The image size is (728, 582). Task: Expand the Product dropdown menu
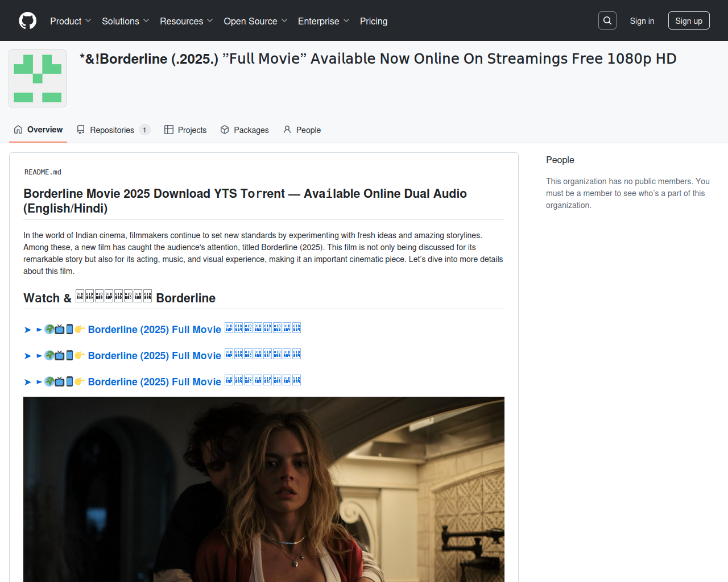coord(71,21)
